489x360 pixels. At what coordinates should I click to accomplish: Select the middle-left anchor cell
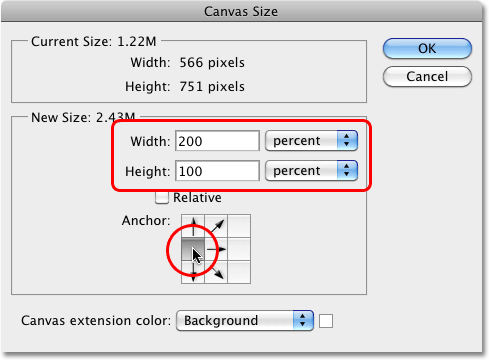coord(193,249)
